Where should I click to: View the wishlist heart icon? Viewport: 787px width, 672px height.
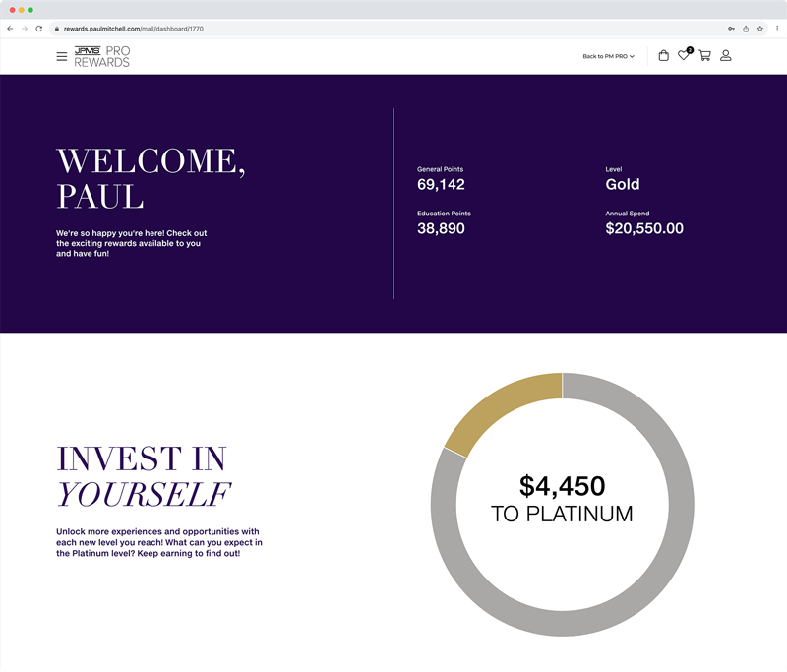[684, 56]
